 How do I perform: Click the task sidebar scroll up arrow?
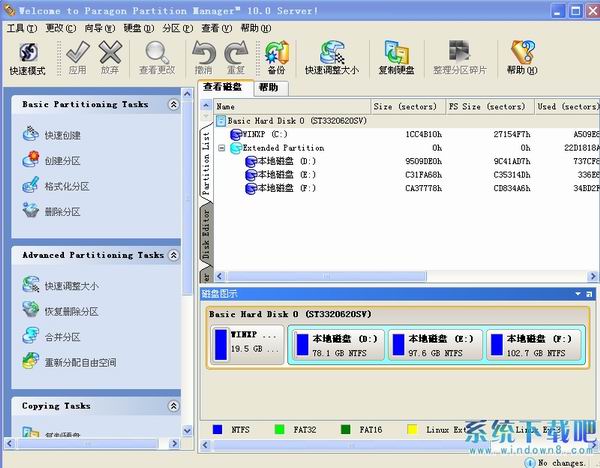(x=187, y=94)
